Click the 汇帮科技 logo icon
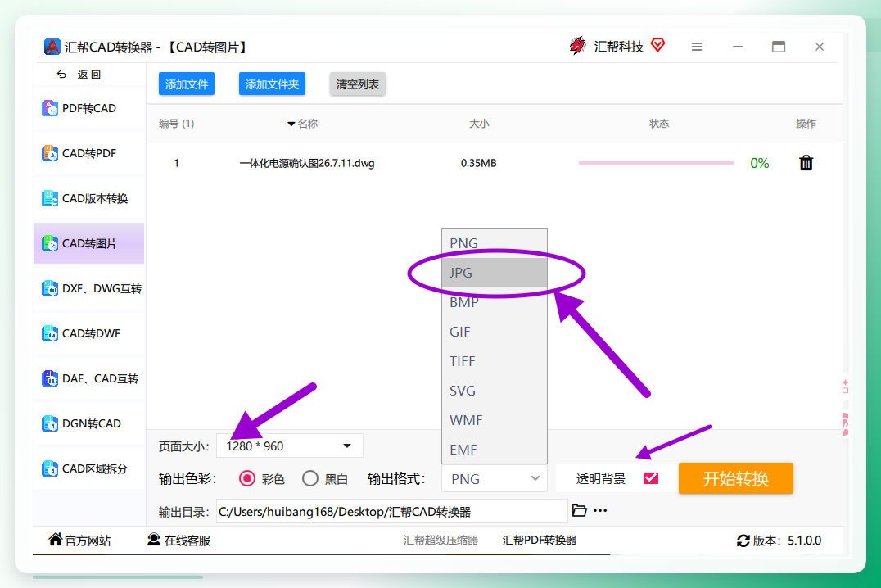Screen dimensions: 881x588 click(577, 46)
